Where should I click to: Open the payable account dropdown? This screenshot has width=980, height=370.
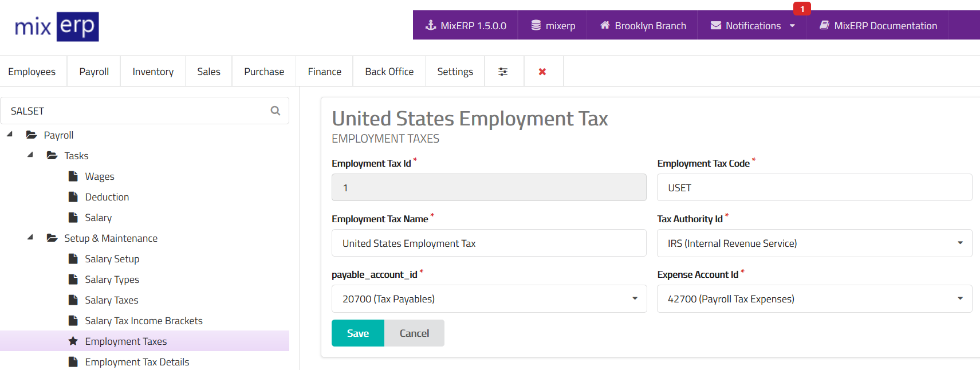pos(489,299)
